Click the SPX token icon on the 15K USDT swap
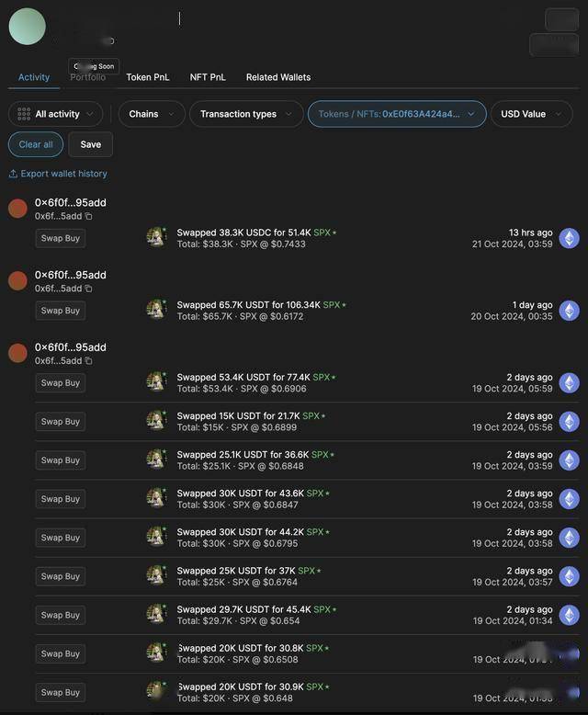The height and width of the screenshot is (715, 588). 156,421
